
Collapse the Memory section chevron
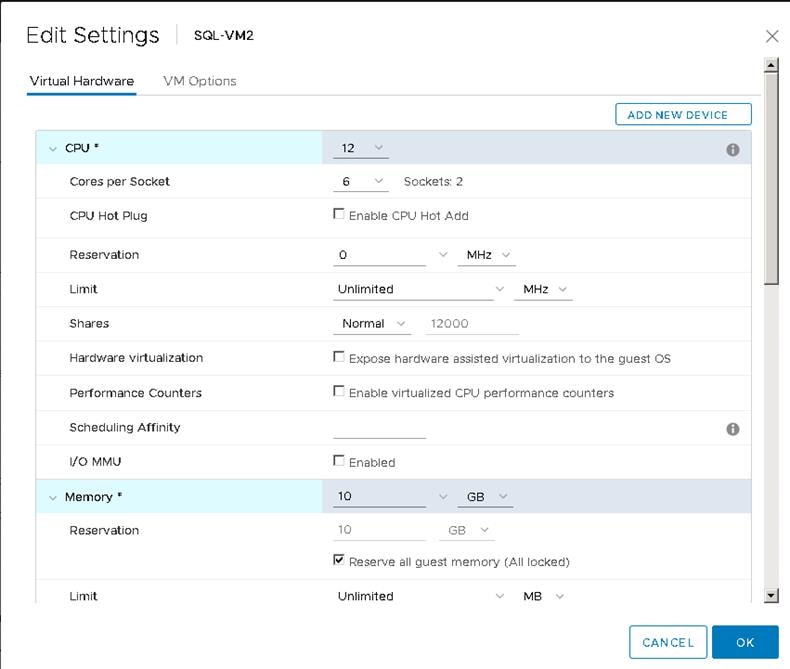[x=53, y=497]
